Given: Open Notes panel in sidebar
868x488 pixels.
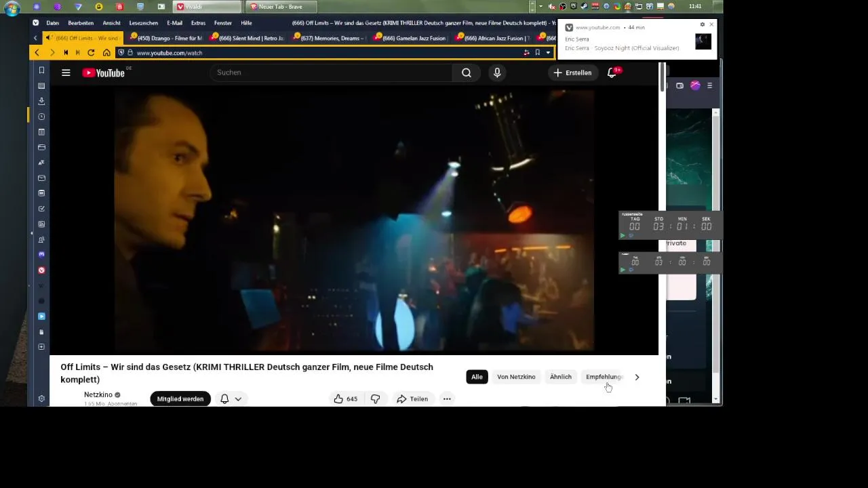Looking at the screenshot, I should (x=41, y=132).
